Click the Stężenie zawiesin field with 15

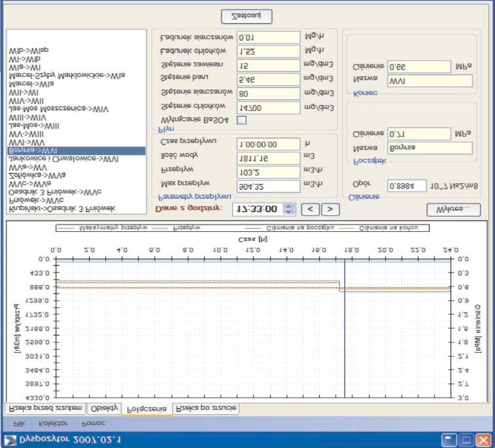pos(269,66)
